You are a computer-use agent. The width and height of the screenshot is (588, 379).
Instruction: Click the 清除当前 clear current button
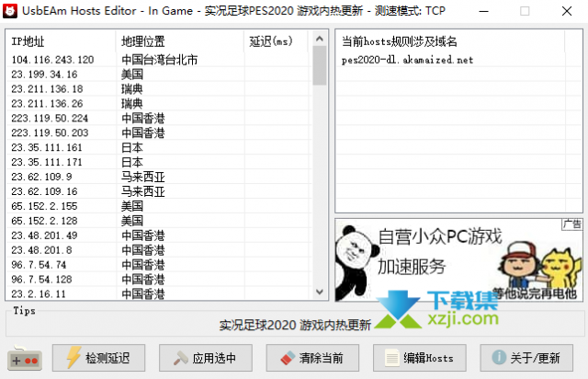click(x=312, y=358)
